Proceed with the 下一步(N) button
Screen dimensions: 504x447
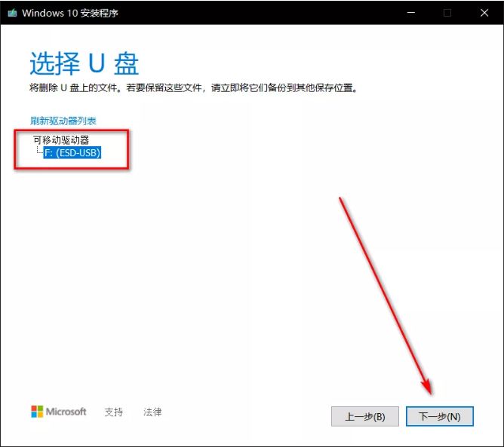[x=439, y=416]
